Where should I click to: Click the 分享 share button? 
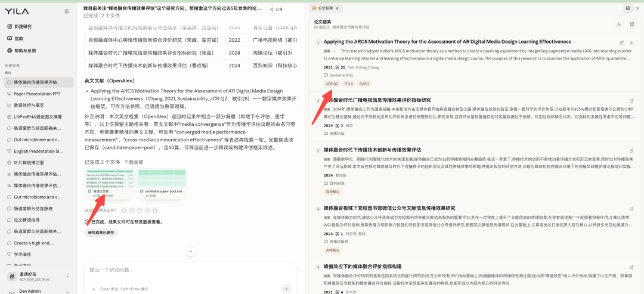(x=276, y=9)
